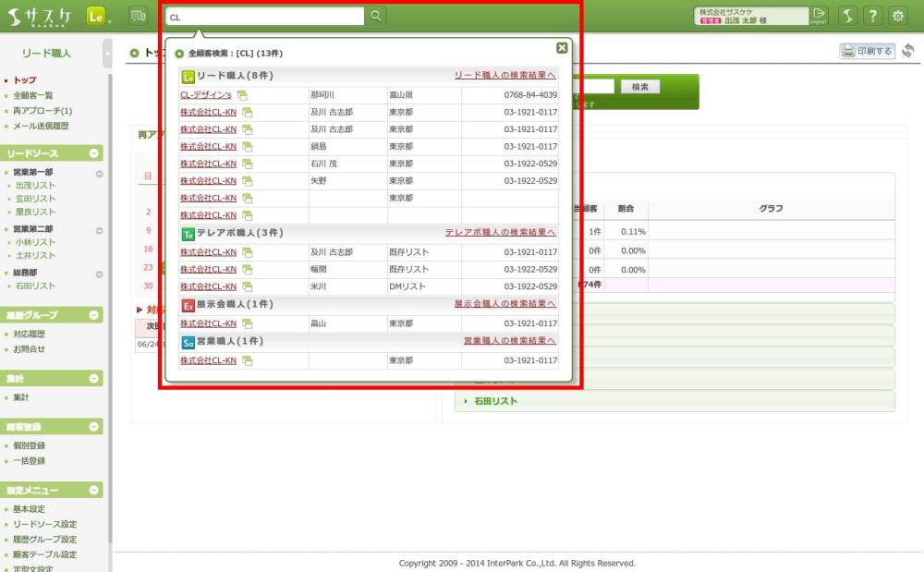Open the Le product switcher dropdown
Viewport: 924px width, 572px height.
pyautogui.click(x=98, y=16)
